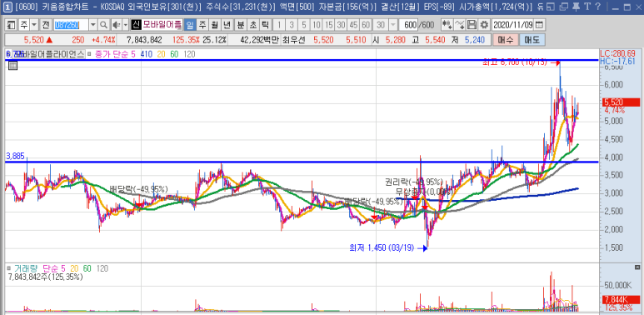
Task: Choose the 15 interval button
Action: (328, 25)
